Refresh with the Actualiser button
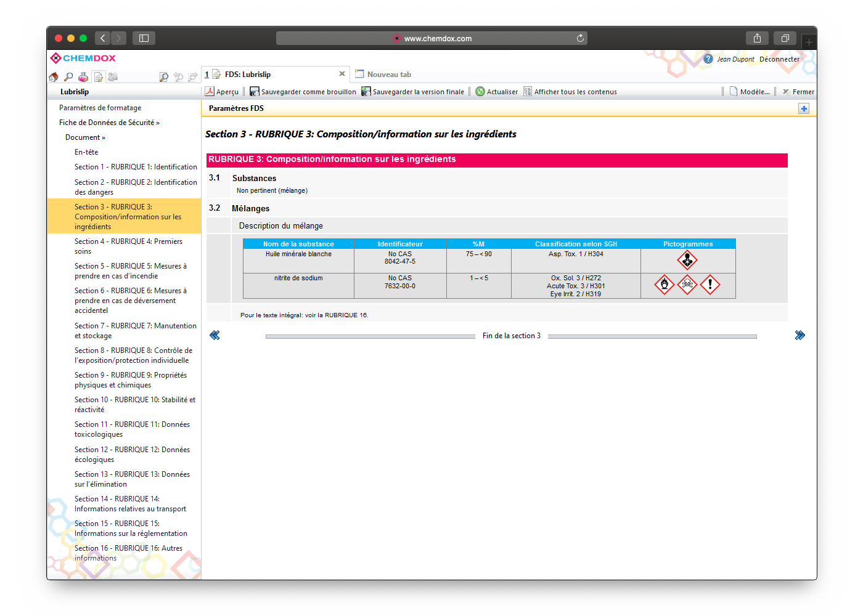This screenshot has height=616, width=863. tap(497, 92)
